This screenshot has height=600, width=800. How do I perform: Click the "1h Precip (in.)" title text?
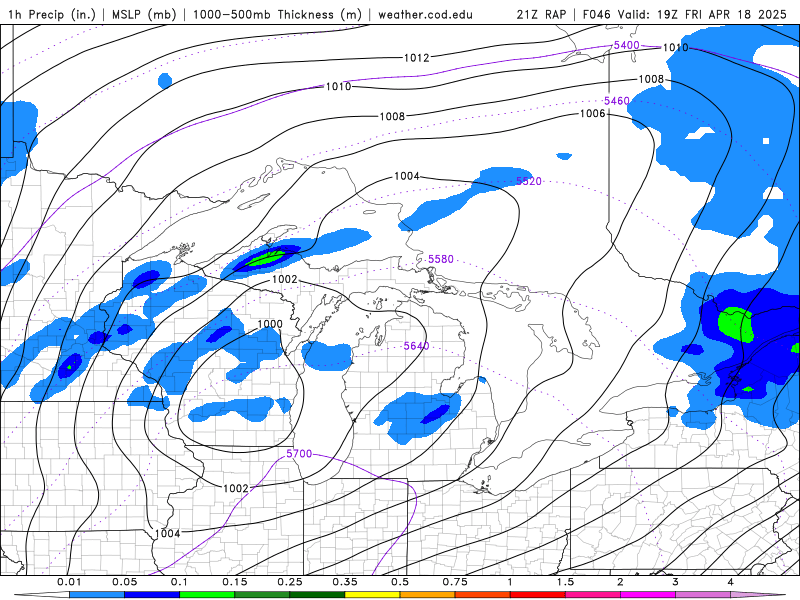tap(52, 14)
